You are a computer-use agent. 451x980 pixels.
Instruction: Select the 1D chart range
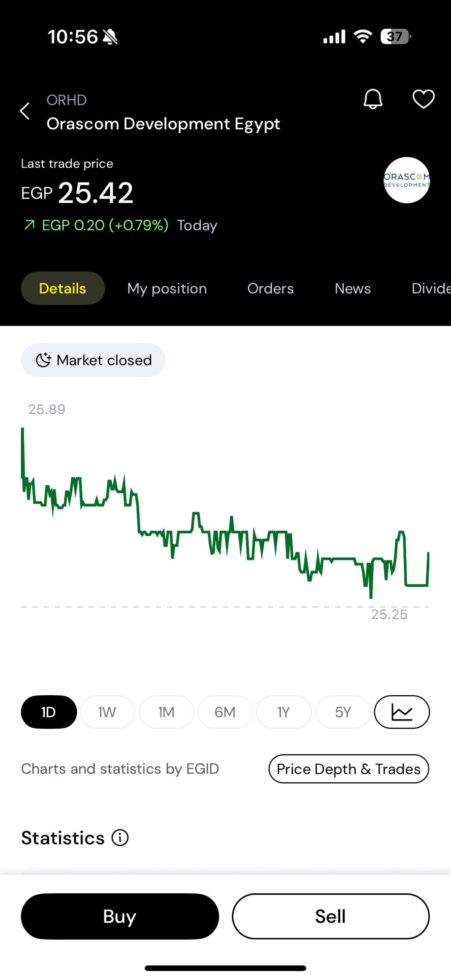point(49,712)
